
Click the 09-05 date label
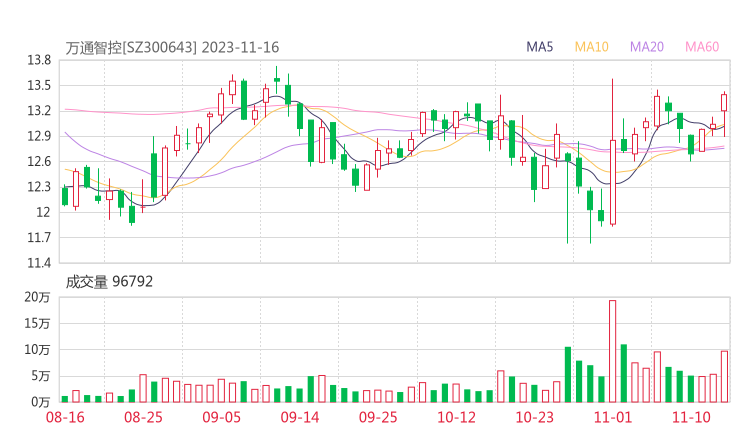click(222, 417)
